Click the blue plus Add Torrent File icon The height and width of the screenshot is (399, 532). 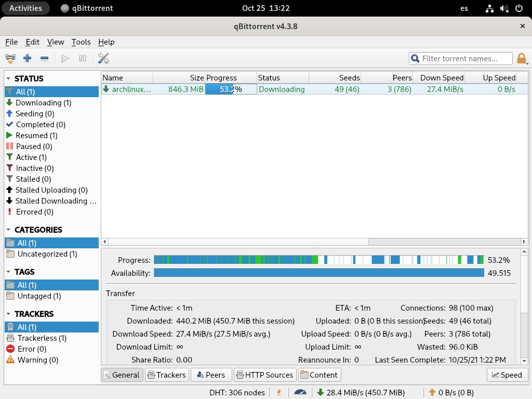point(28,58)
